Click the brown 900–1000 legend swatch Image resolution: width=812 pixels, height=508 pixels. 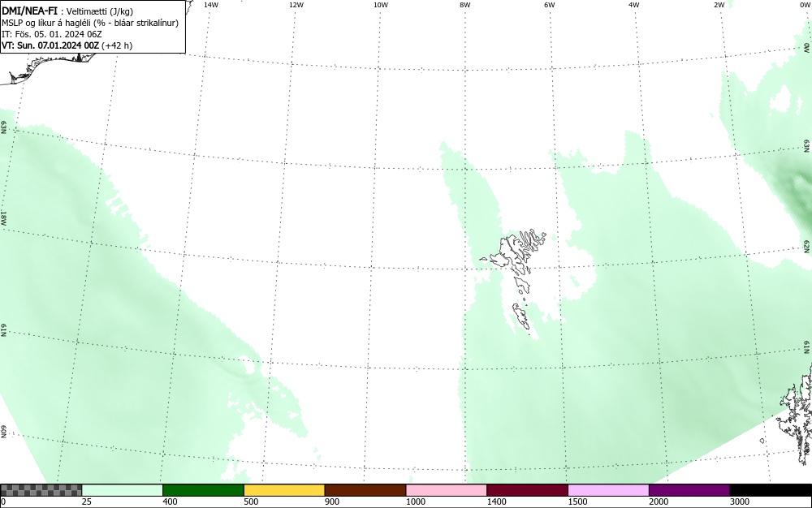pyautogui.click(x=365, y=490)
